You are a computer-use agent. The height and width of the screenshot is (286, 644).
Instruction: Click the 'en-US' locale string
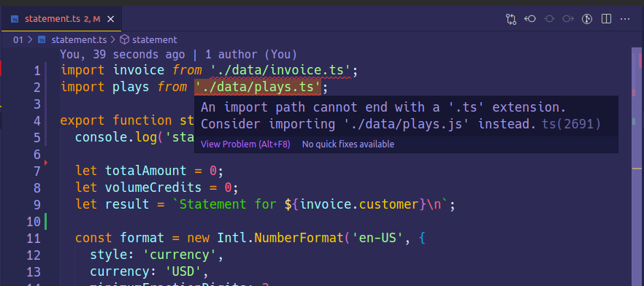(377, 238)
